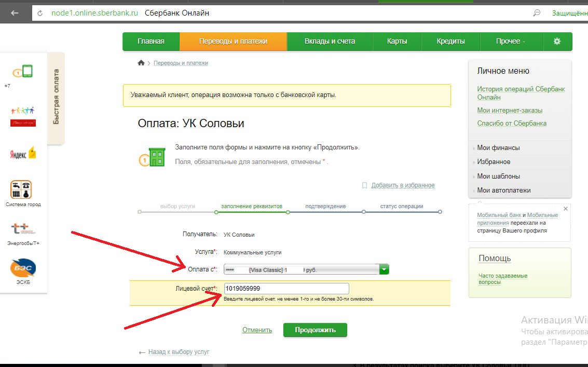Open Мои интернет-заказы link

pos(510,111)
